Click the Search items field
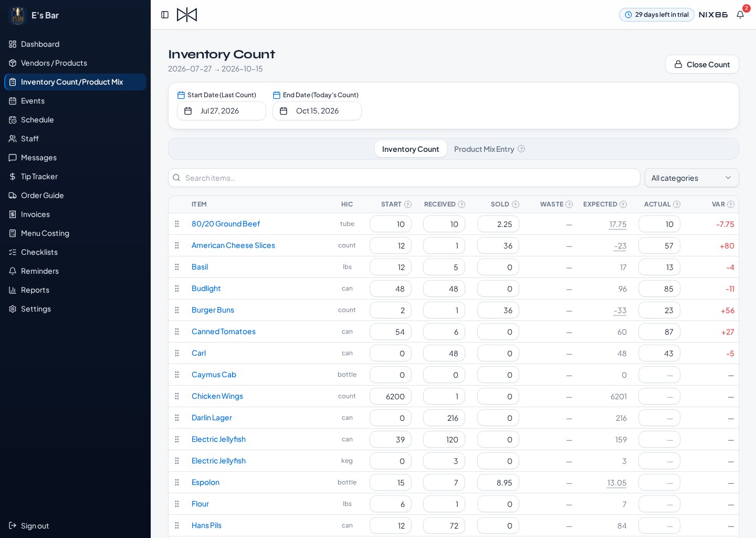This screenshot has width=756, height=538. click(404, 178)
